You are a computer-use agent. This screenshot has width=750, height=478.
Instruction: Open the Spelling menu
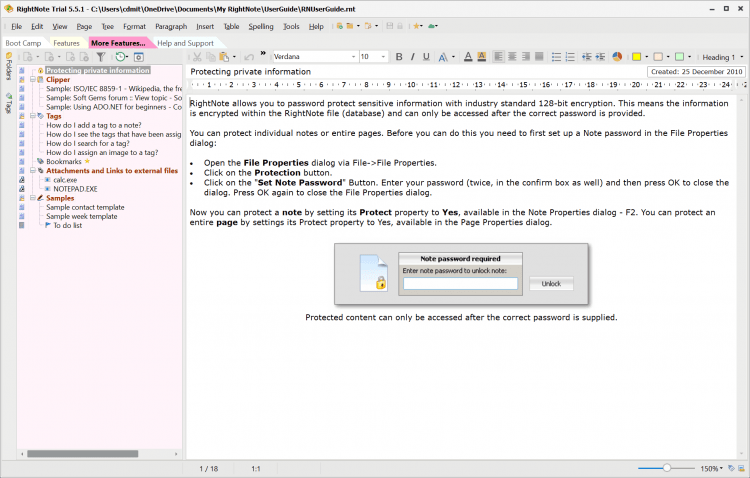tap(261, 26)
